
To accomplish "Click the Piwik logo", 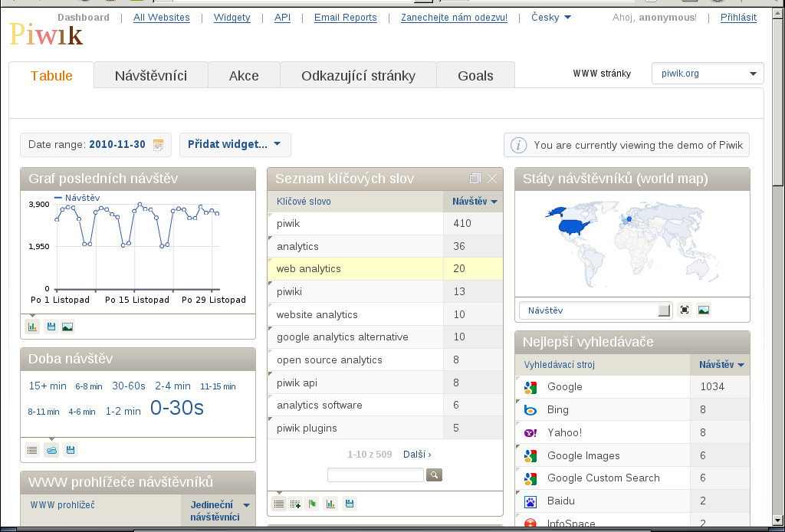I will tap(46, 34).
